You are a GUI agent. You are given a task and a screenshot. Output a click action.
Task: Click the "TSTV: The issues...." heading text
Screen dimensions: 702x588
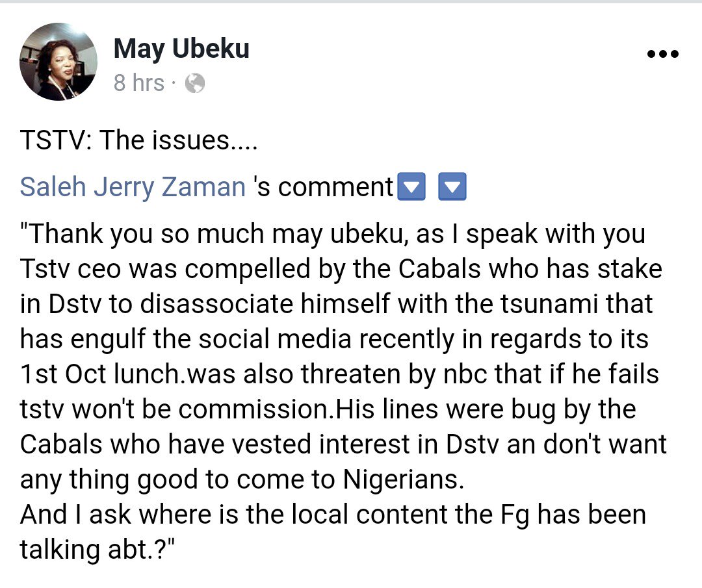click(139, 141)
